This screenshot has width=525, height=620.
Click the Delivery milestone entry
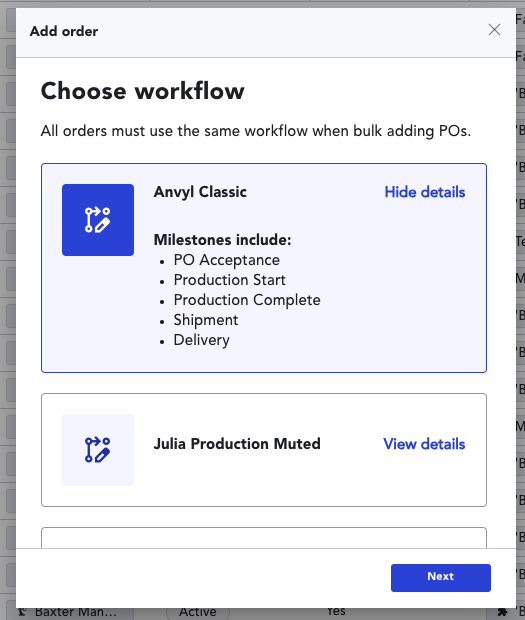tap(201, 340)
